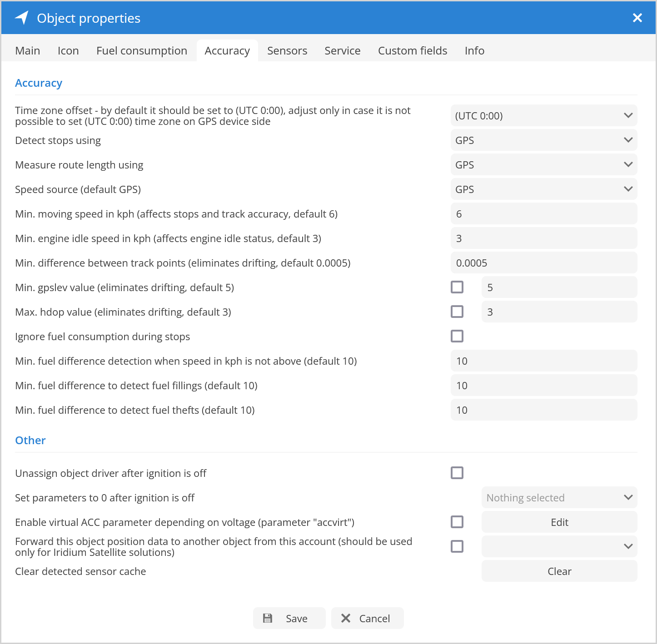The width and height of the screenshot is (657, 644).
Task: Click the navigation arrow icon in title bar
Action: pyautogui.click(x=22, y=18)
